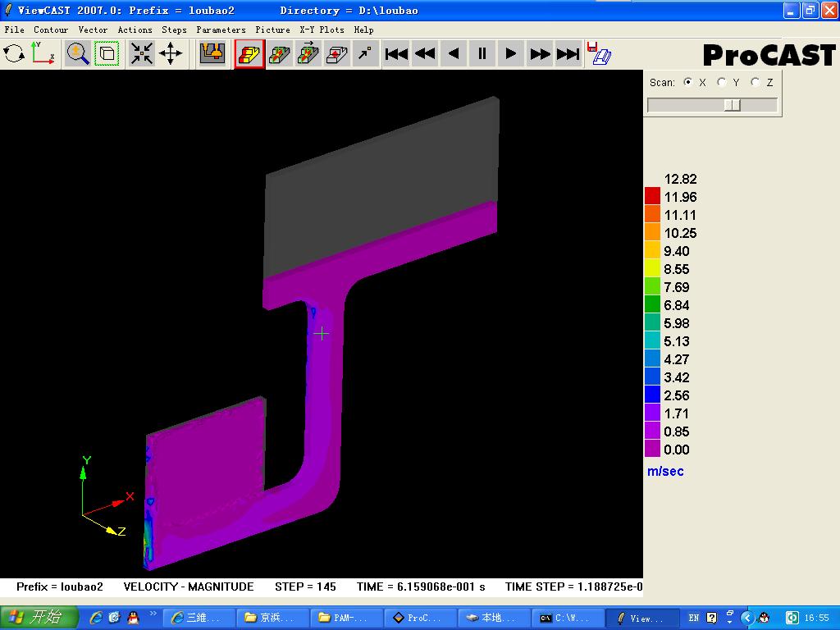Select the red-outlined solid snapshot display icon

click(x=249, y=53)
